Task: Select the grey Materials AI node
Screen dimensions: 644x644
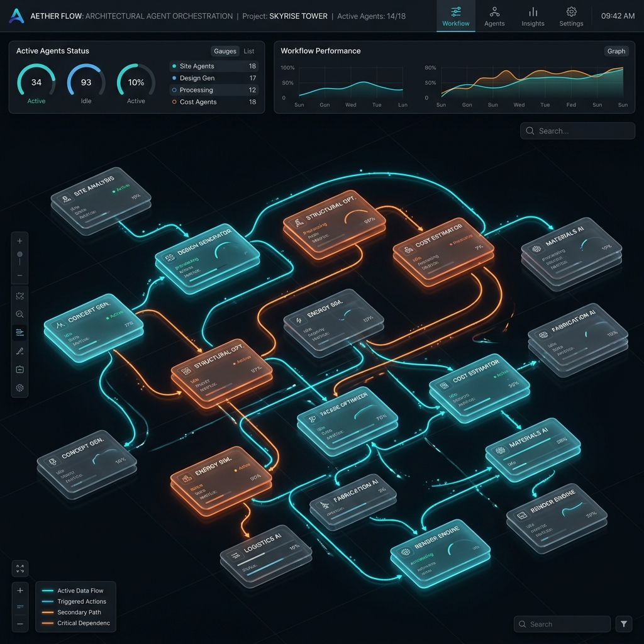Action: [x=571, y=253]
